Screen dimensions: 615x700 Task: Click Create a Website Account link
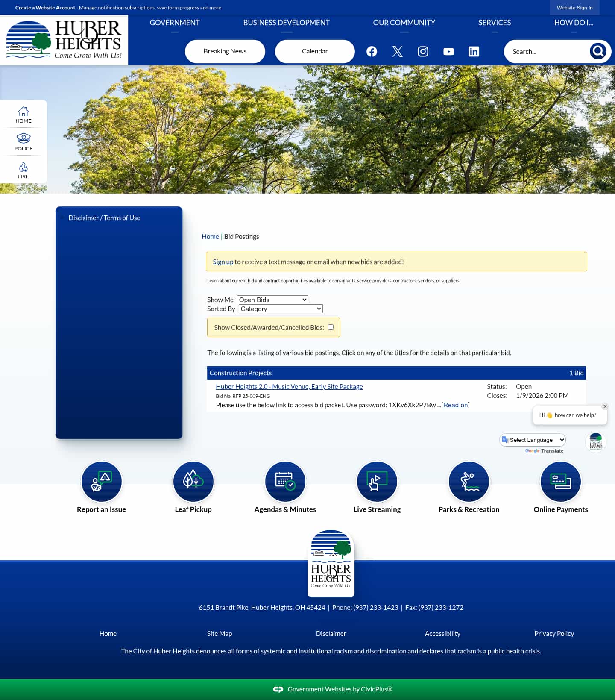click(x=45, y=8)
